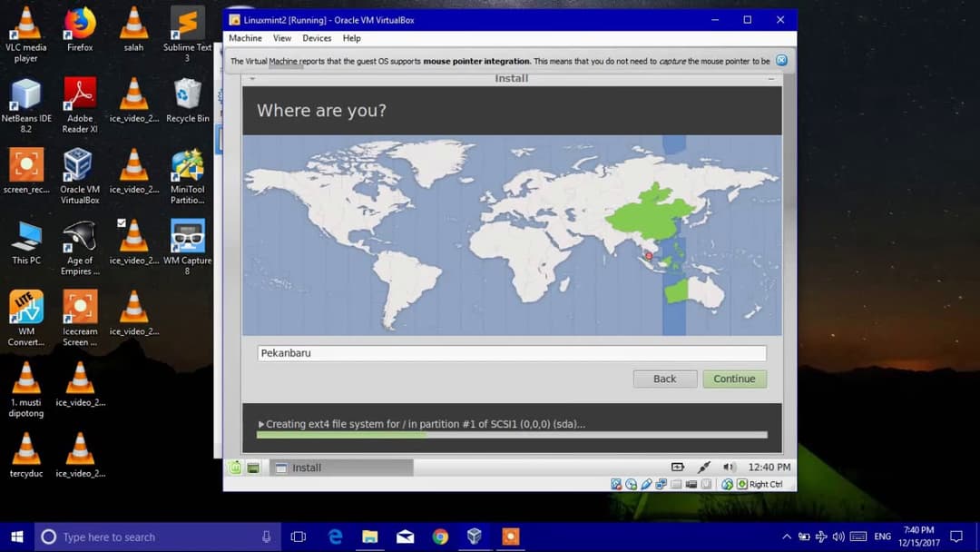Click the optical drives icon in VirtualBox status bar
The height and width of the screenshot is (552, 980).
tap(632, 484)
